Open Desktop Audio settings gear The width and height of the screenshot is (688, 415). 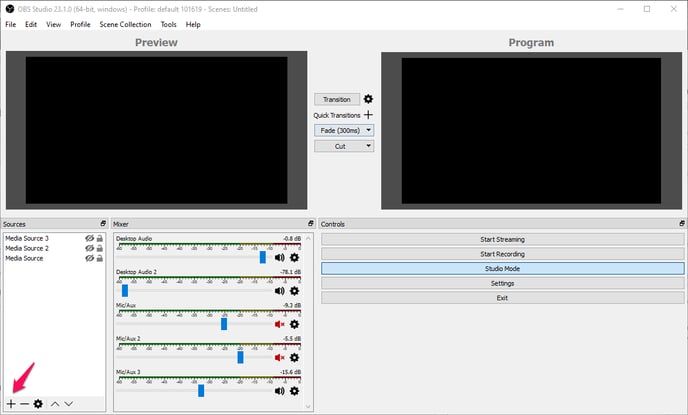point(294,257)
